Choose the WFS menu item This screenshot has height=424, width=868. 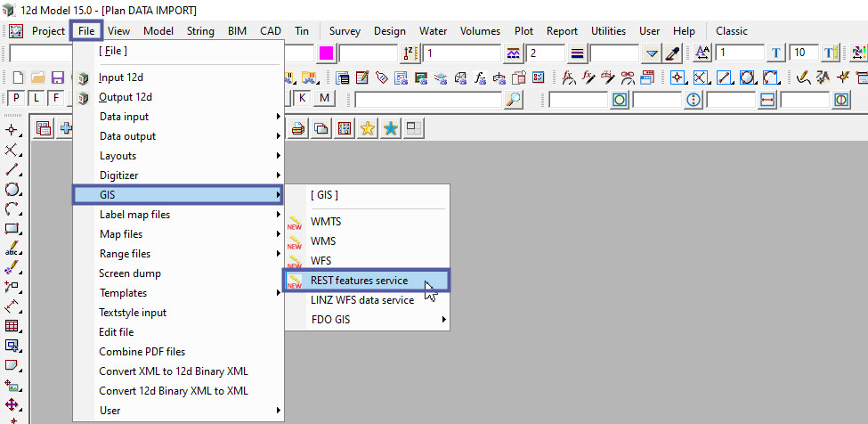pyautogui.click(x=367, y=261)
